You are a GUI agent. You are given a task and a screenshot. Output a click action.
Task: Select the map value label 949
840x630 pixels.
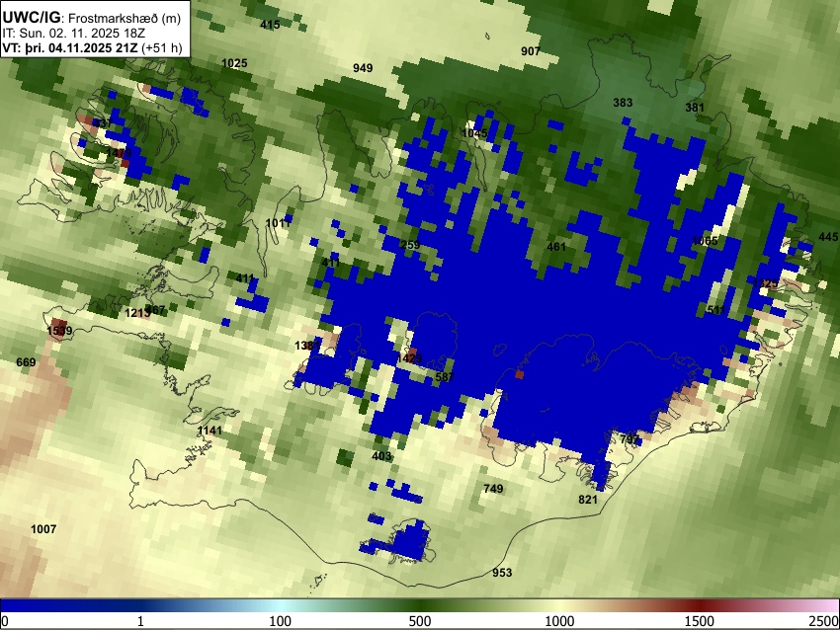pos(363,68)
